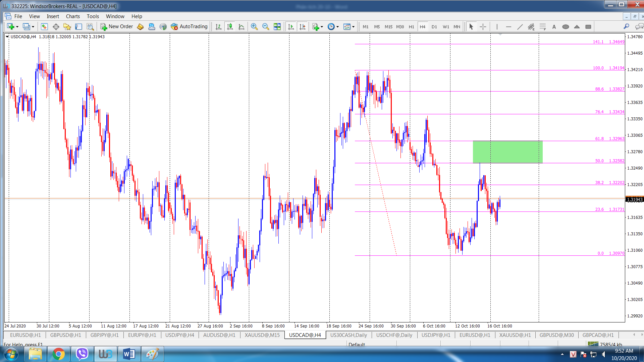
Task: Toggle the Terminal panel icon
Action: point(78,26)
